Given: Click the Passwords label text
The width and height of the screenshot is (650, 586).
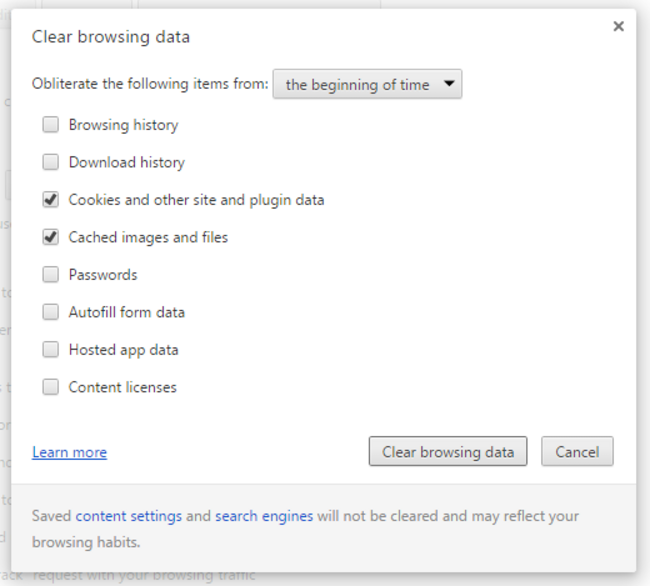Looking at the screenshot, I should click(103, 275).
